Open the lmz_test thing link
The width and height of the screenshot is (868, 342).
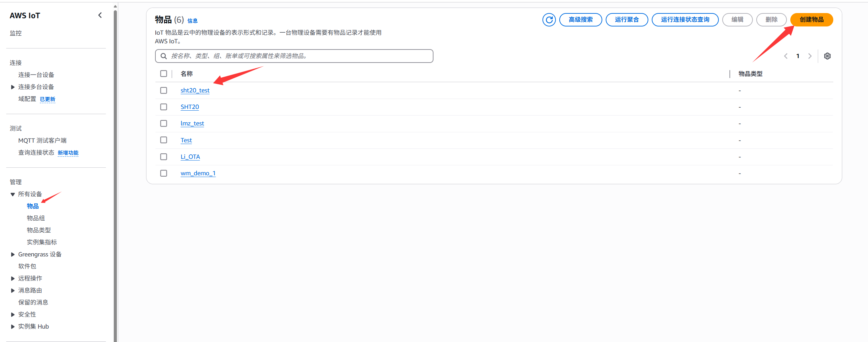pos(192,123)
